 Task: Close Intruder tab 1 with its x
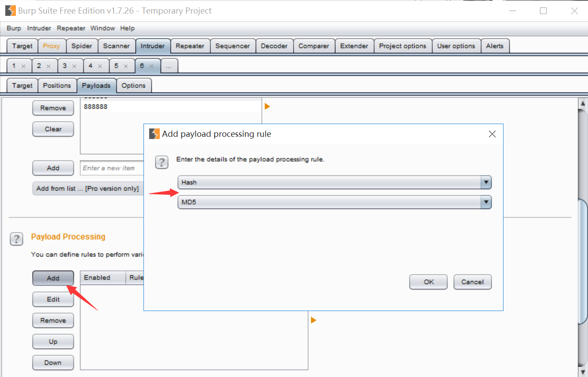click(x=23, y=66)
